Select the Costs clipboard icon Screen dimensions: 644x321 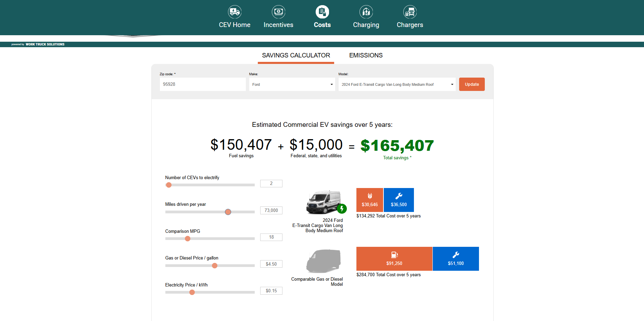point(322,12)
